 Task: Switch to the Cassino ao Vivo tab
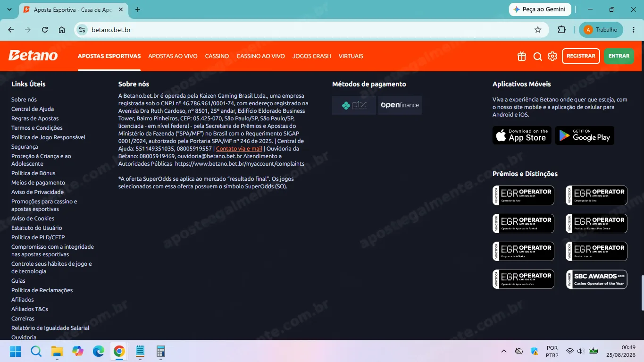coord(260,56)
